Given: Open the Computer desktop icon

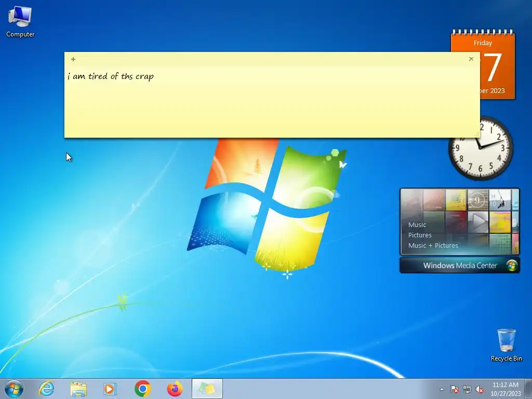Looking at the screenshot, I should pos(20,22).
